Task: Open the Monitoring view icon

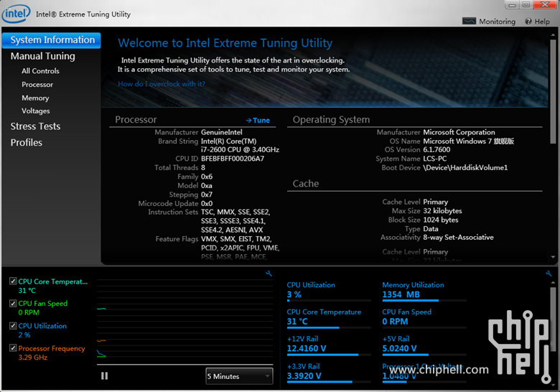Action: click(x=469, y=21)
